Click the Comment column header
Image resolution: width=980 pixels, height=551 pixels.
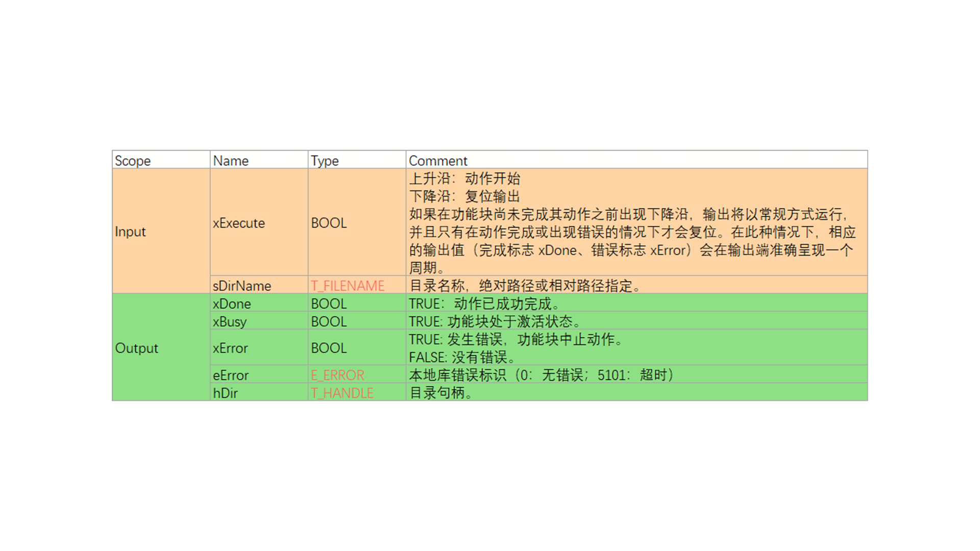click(438, 161)
